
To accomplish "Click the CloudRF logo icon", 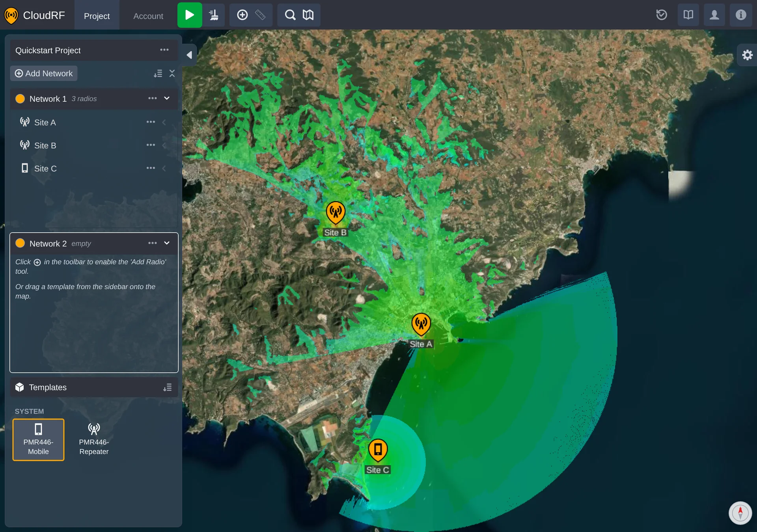I will 11,16.
